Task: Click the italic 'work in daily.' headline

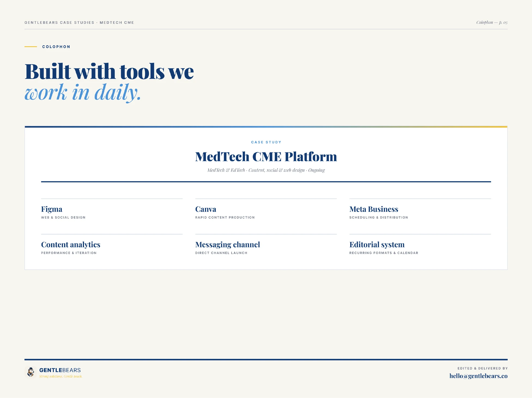Action: [83, 93]
